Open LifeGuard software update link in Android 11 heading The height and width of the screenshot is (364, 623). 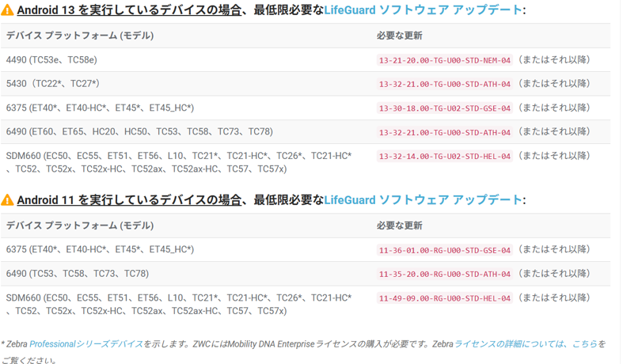pyautogui.click(x=424, y=200)
